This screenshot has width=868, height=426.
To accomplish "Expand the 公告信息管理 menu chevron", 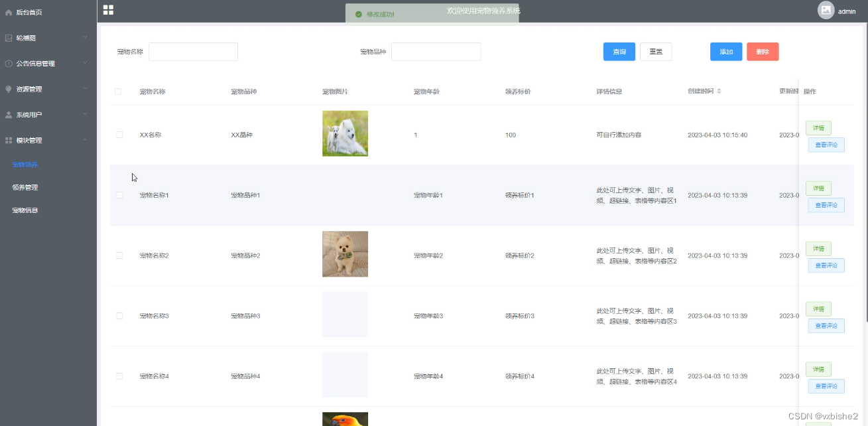I will coord(85,63).
